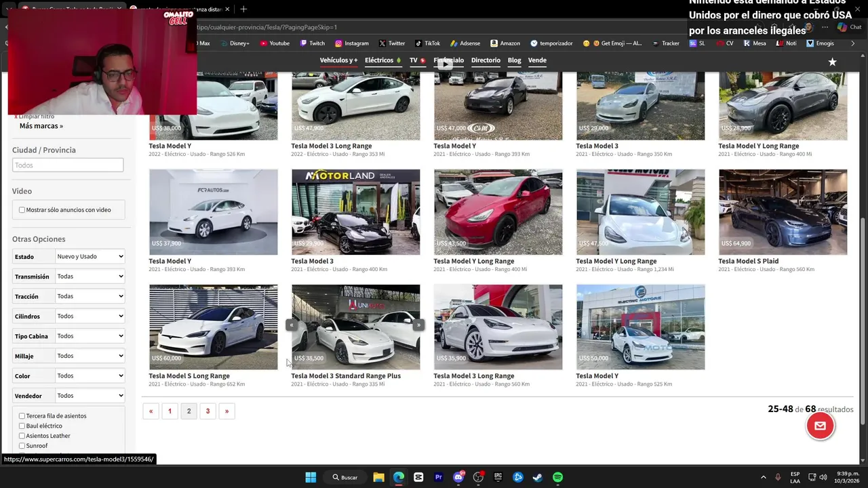Open Eléctricos menu
The image size is (868, 488).
click(x=382, y=60)
